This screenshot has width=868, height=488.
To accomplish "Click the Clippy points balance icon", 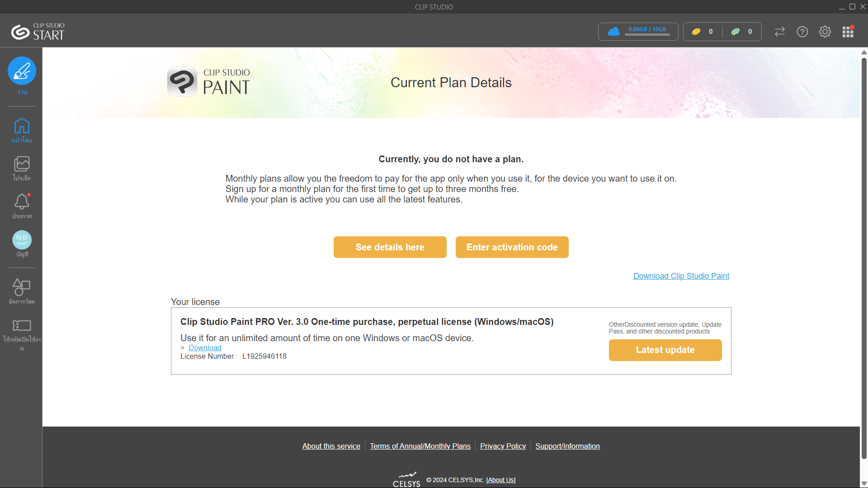I will click(x=736, y=32).
